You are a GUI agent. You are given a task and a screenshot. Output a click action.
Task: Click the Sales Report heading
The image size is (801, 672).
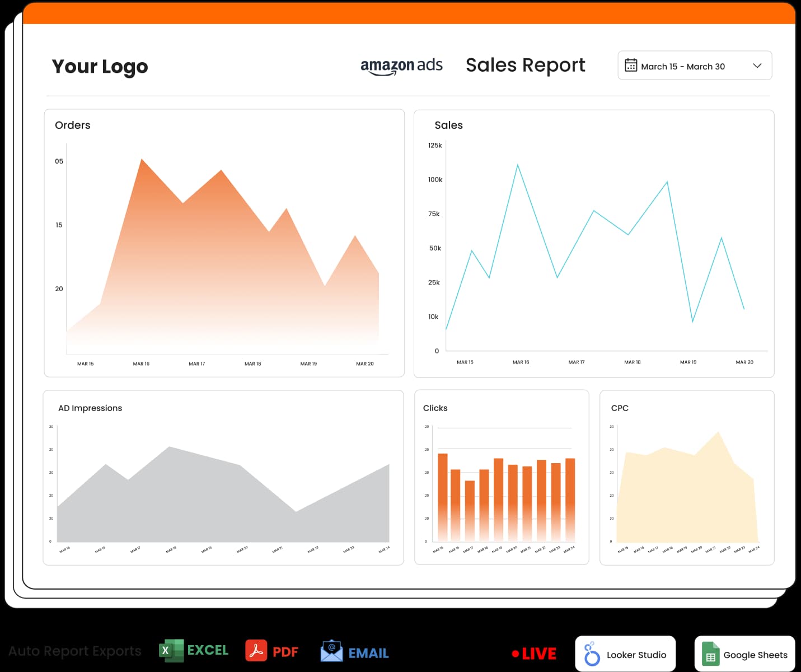click(x=525, y=65)
